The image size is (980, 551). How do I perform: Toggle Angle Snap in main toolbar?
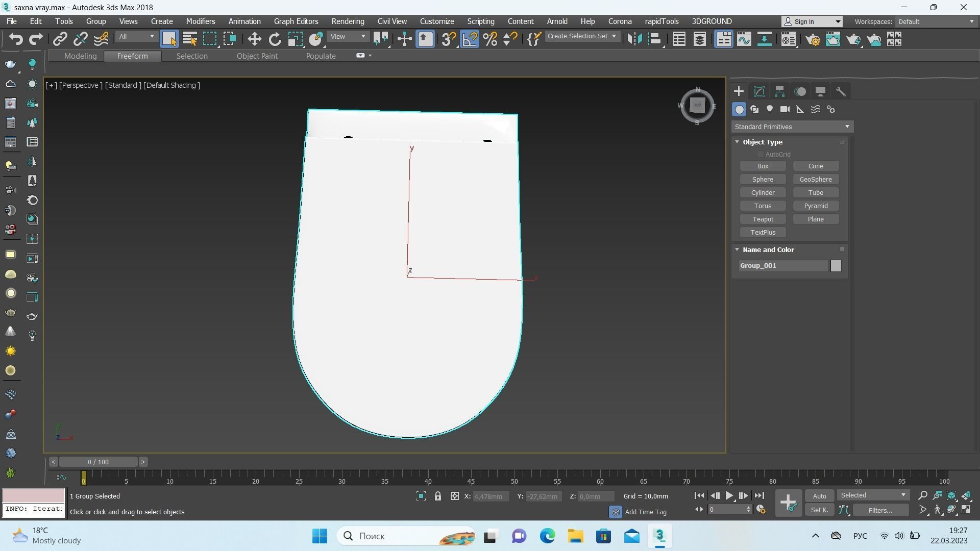pyautogui.click(x=470, y=39)
